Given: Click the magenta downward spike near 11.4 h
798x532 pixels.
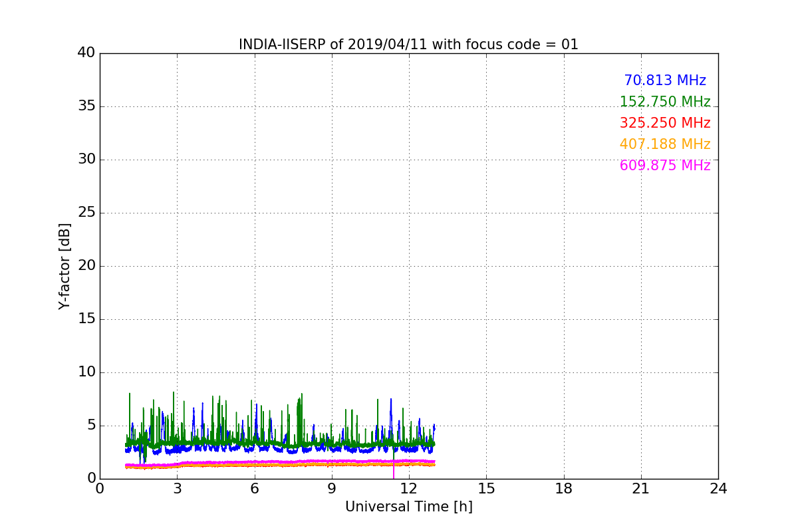Looking at the screenshot, I should [394, 471].
